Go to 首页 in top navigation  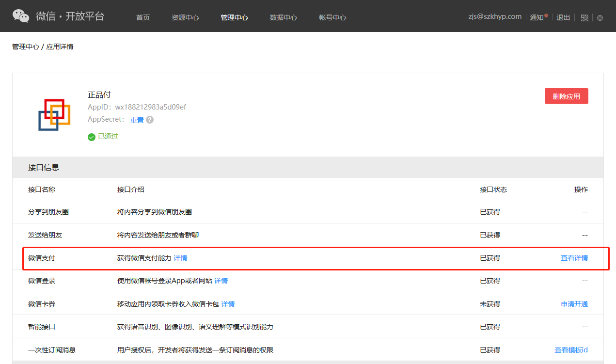point(143,17)
